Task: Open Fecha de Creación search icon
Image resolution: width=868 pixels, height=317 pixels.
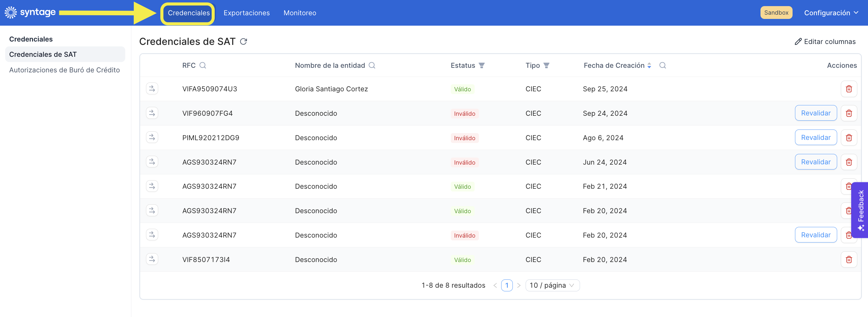Action: click(662, 65)
